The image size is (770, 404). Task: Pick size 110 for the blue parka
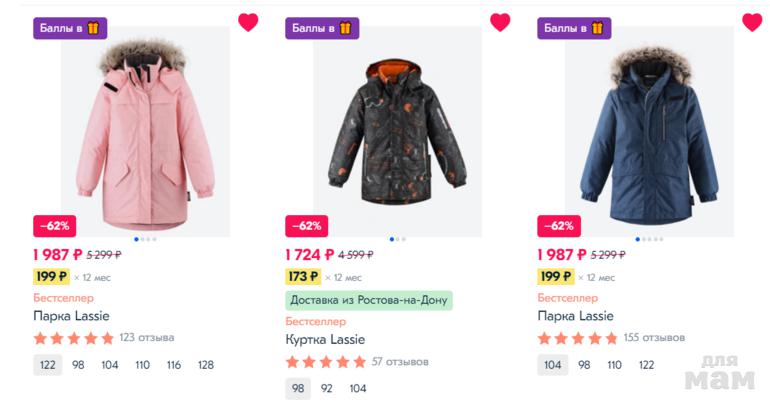pyautogui.click(x=614, y=365)
